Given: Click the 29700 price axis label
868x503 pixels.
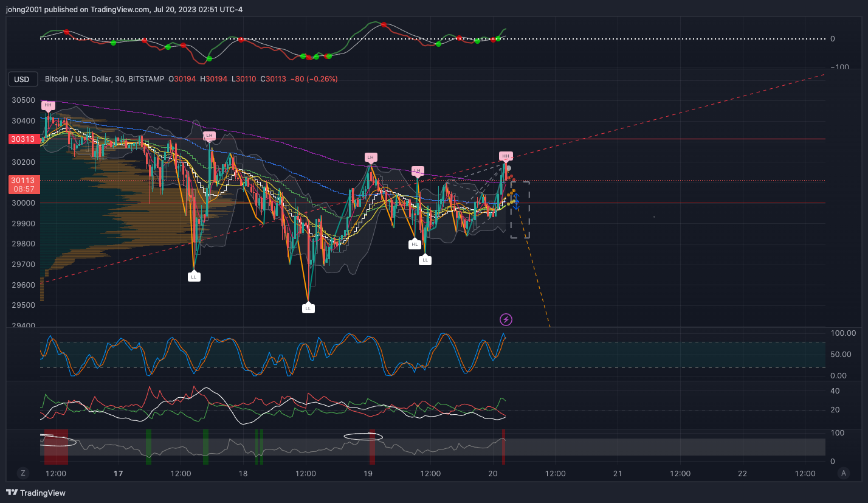Looking at the screenshot, I should click(x=22, y=265).
